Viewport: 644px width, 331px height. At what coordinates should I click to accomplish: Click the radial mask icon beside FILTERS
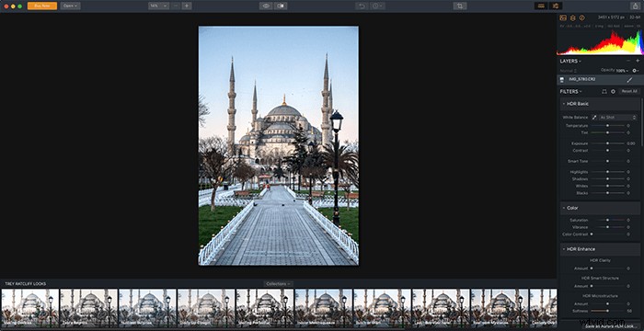[x=613, y=92]
